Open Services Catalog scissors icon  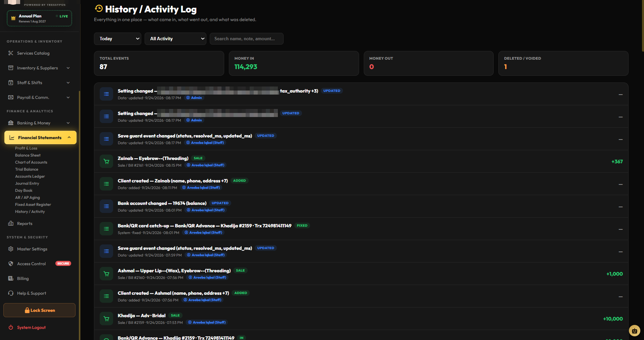(11, 53)
